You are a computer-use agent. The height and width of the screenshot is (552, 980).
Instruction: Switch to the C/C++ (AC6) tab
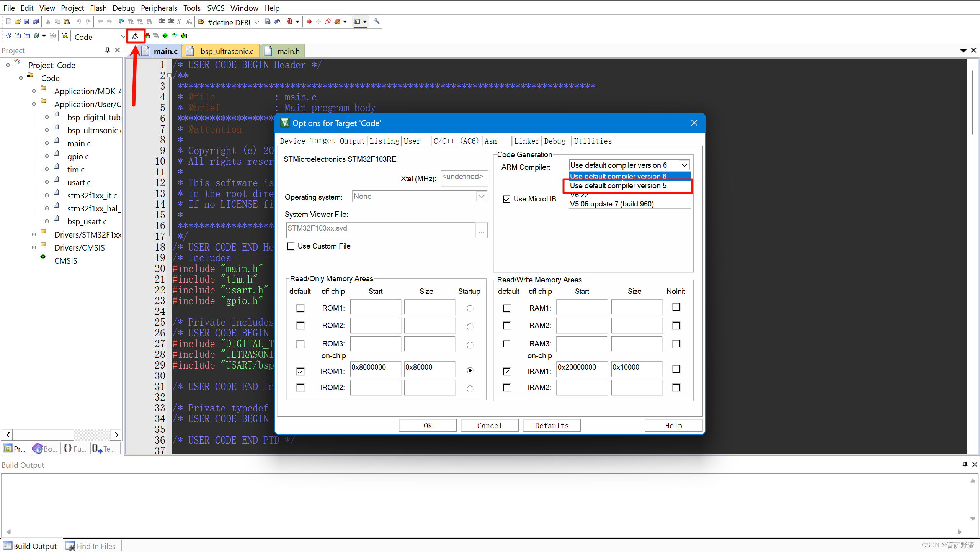point(456,141)
